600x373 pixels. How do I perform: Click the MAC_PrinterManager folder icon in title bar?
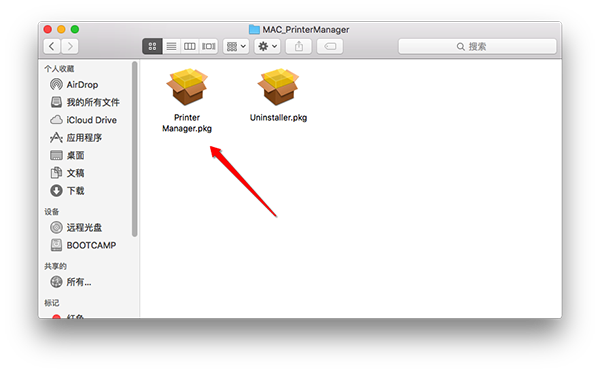pos(254,29)
